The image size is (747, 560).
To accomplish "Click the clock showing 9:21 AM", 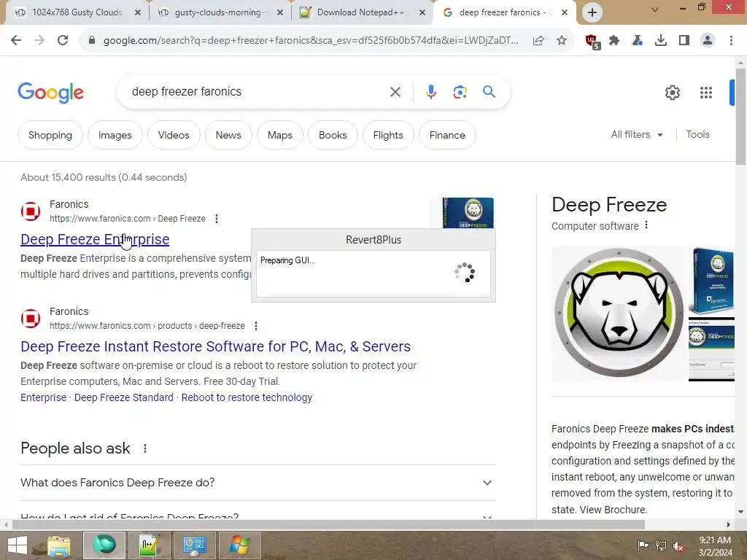I will click(715, 540).
